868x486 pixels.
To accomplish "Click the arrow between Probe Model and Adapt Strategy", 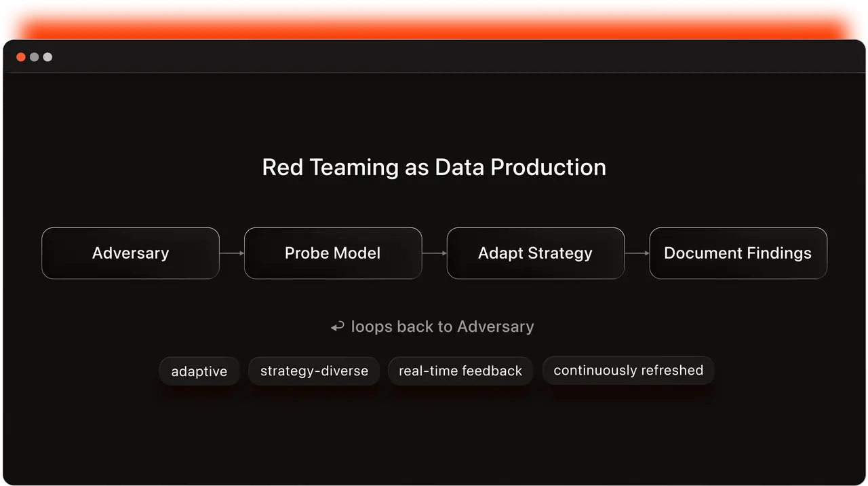I will coord(434,253).
